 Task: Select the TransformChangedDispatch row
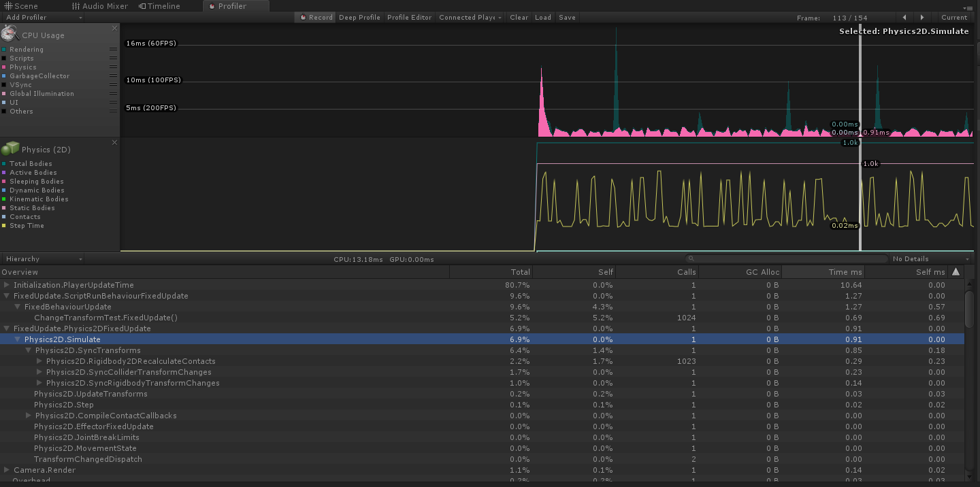coord(482,459)
